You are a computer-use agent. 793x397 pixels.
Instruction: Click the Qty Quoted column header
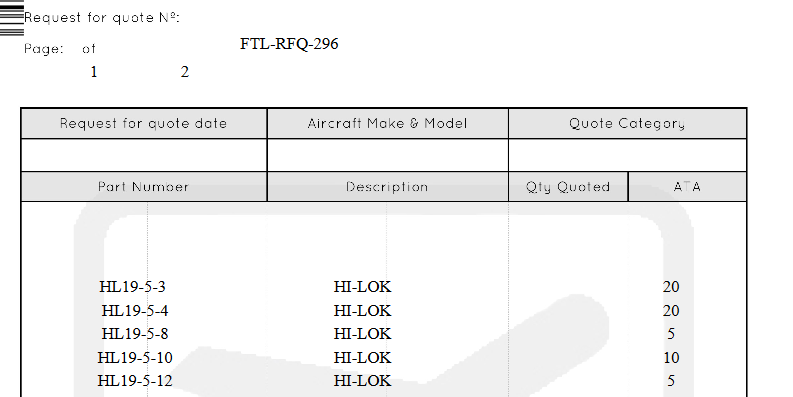[x=568, y=187]
